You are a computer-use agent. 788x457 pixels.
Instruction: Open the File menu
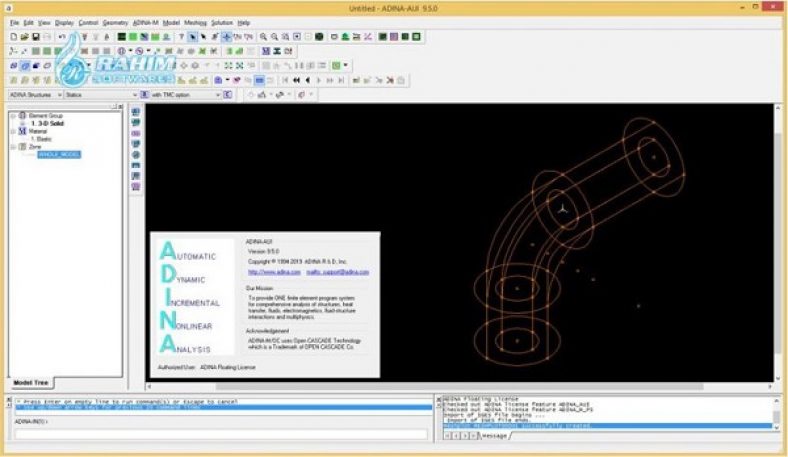coord(14,23)
